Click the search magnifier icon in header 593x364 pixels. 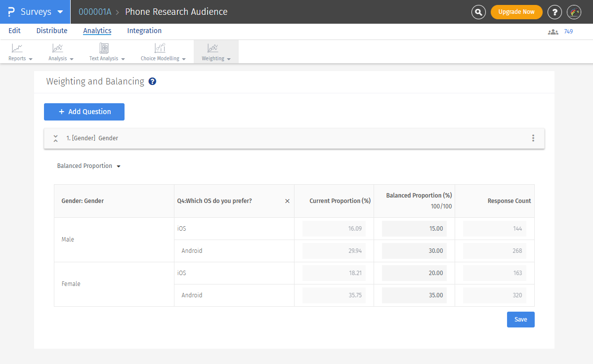click(x=478, y=12)
